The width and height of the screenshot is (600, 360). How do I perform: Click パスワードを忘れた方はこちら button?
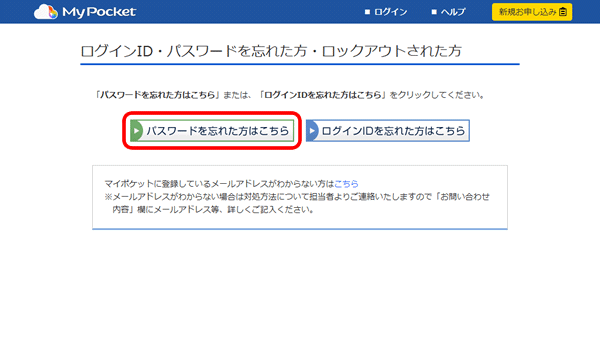click(212, 130)
